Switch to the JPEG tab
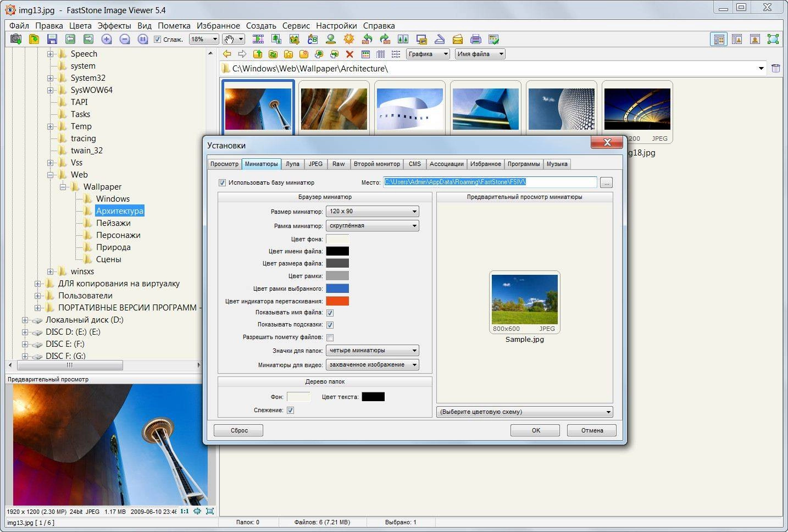788x532 pixels. point(315,164)
